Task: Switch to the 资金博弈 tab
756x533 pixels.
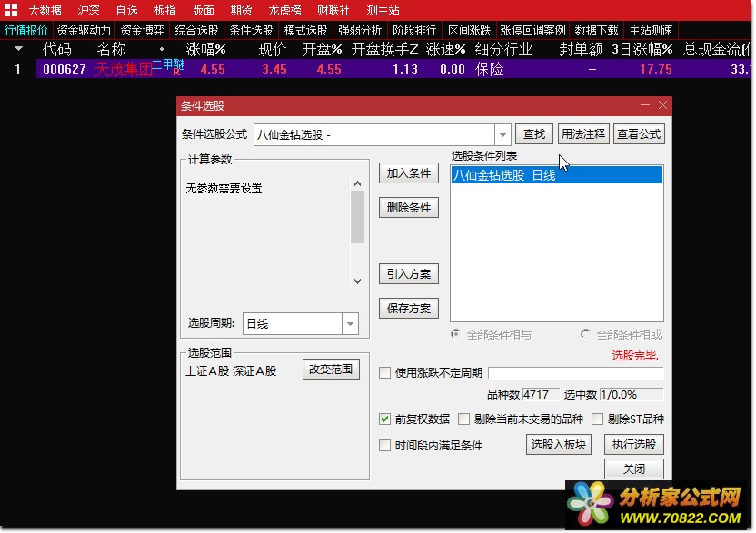Action: (143, 30)
